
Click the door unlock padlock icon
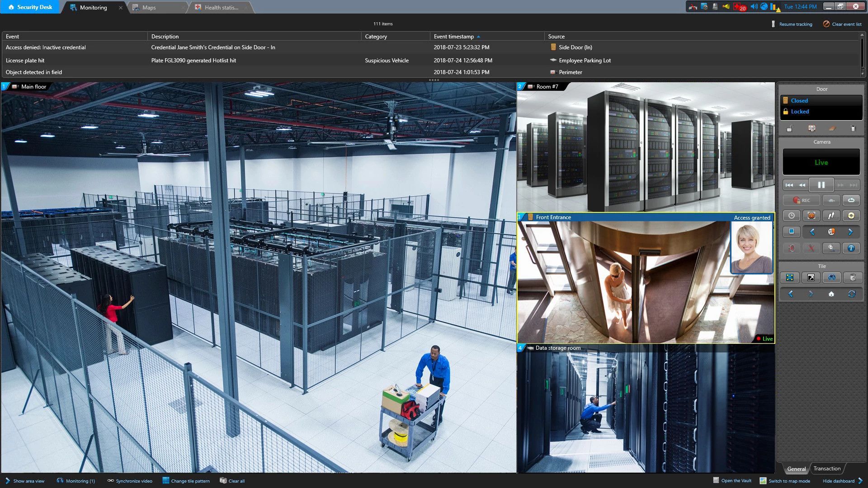tap(790, 129)
